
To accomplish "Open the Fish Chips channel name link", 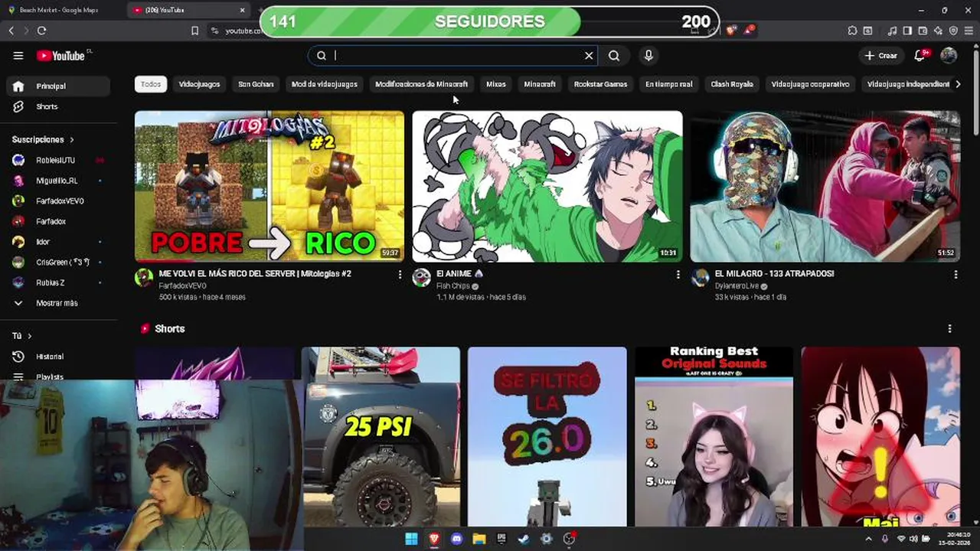I will (453, 286).
